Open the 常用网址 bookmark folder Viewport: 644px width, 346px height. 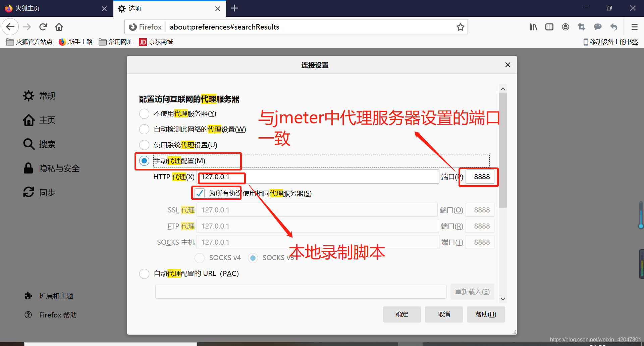point(116,42)
